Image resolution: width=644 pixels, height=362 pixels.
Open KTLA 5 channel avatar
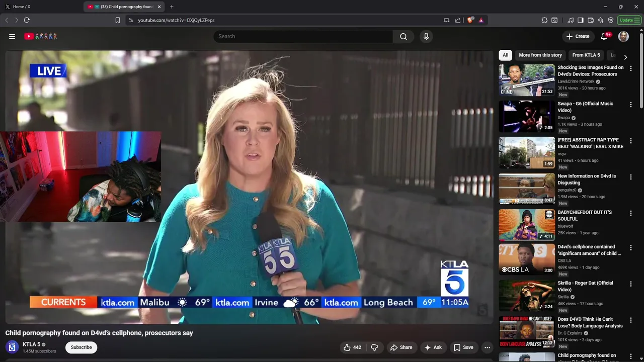click(x=12, y=347)
